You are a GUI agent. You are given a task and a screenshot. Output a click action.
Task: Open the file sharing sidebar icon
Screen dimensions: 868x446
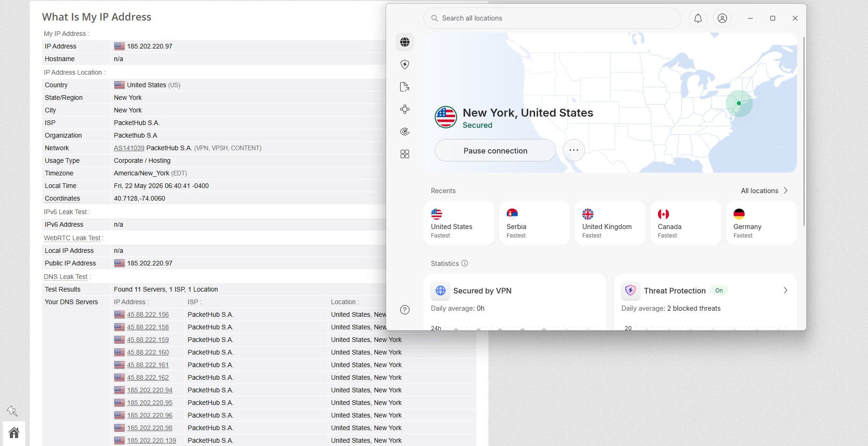tap(405, 87)
